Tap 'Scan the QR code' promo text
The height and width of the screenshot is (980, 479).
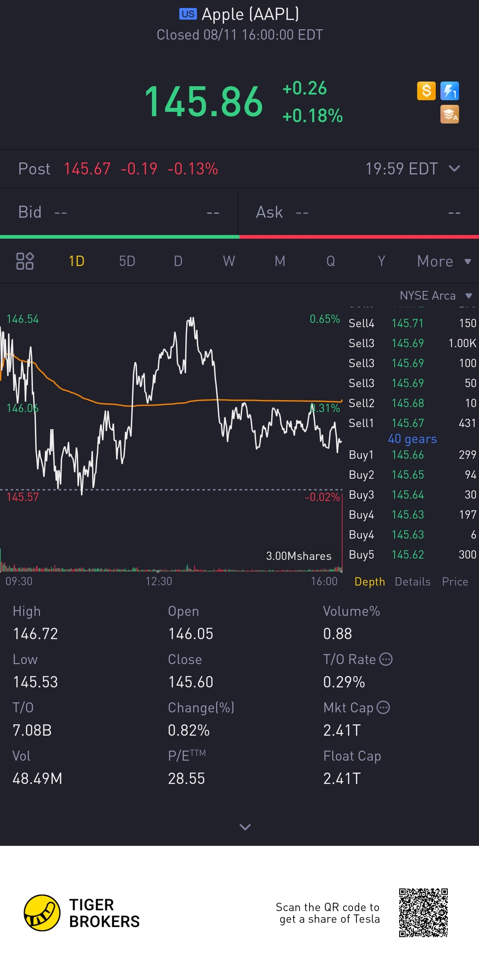328,913
